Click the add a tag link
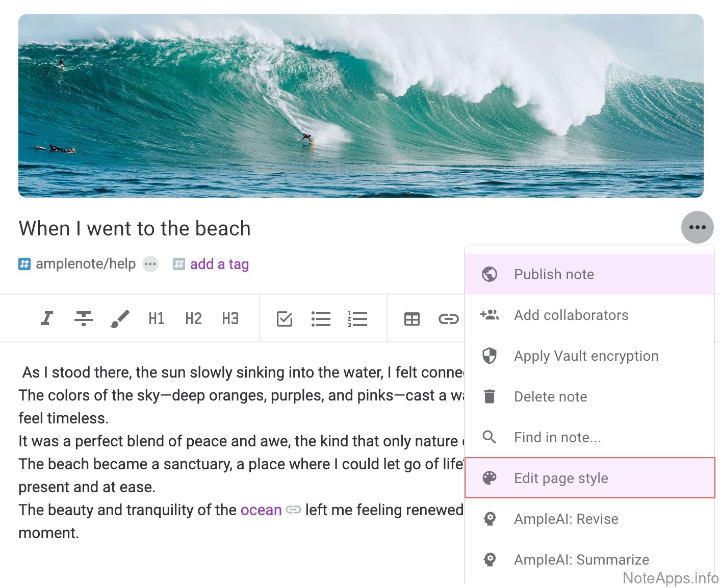The image size is (720, 588). coord(219,264)
